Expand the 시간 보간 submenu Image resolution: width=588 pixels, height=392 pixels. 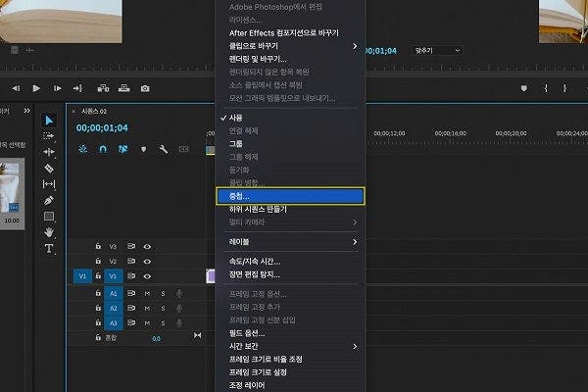pyautogui.click(x=291, y=346)
